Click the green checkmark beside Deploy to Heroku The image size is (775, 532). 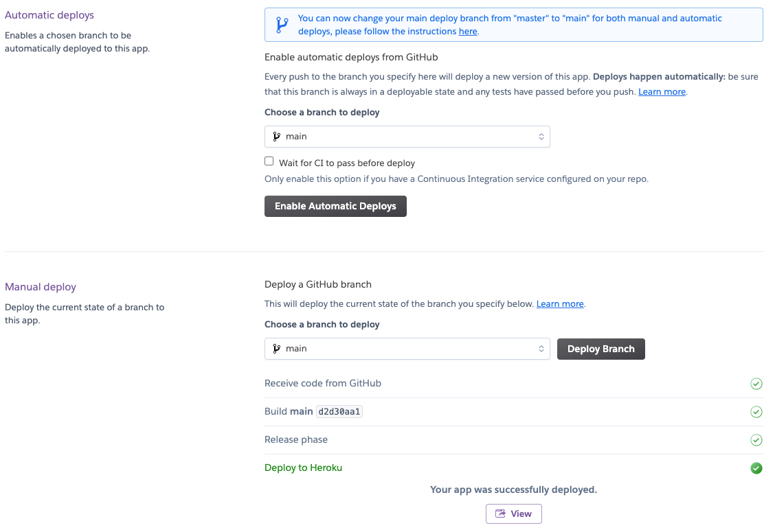pos(756,467)
